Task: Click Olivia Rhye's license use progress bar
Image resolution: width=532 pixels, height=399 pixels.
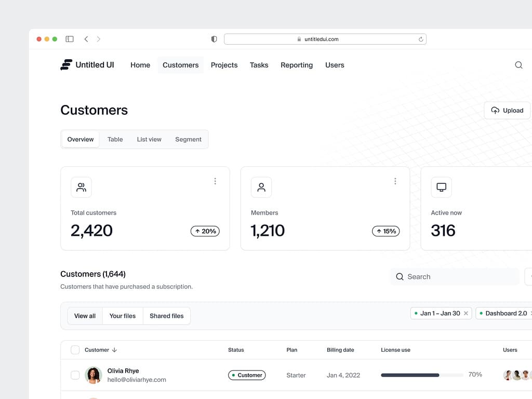Action: 422,375
